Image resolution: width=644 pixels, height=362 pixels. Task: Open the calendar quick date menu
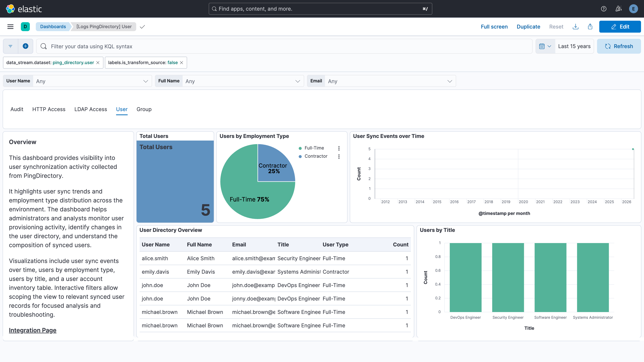pos(545,46)
